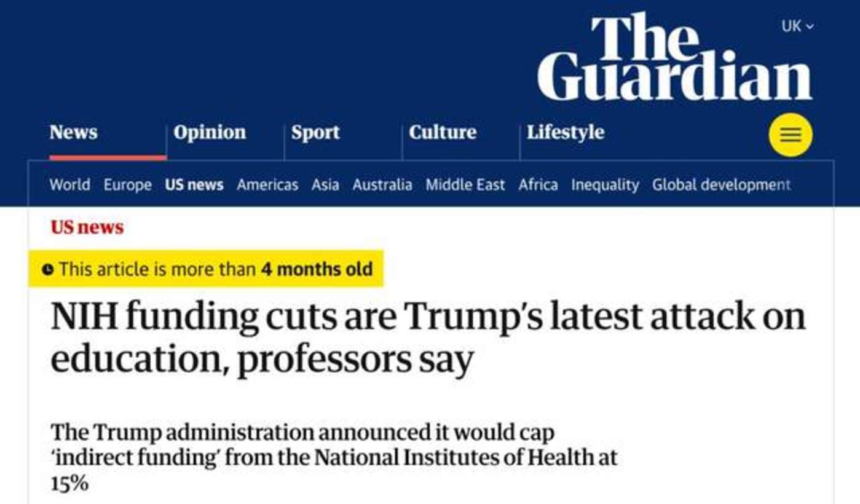Select the News tab

[73, 132]
